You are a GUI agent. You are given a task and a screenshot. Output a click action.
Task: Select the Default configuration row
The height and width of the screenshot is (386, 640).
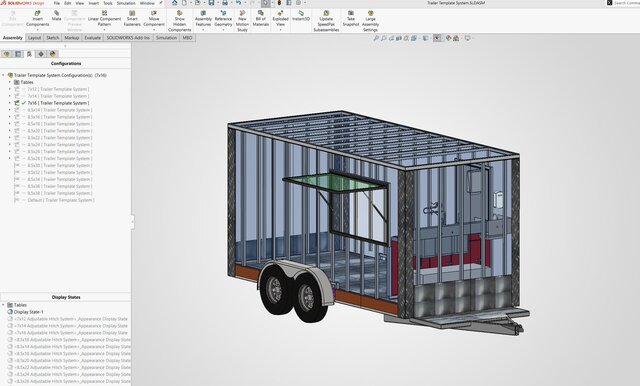coord(54,200)
